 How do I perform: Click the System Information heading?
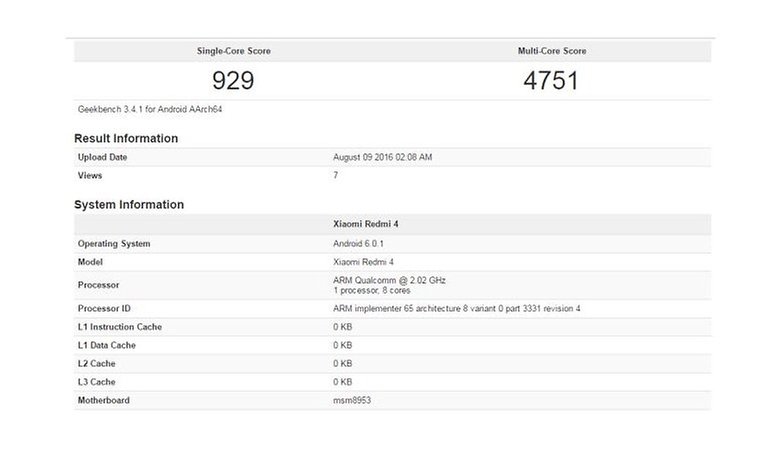[129, 205]
